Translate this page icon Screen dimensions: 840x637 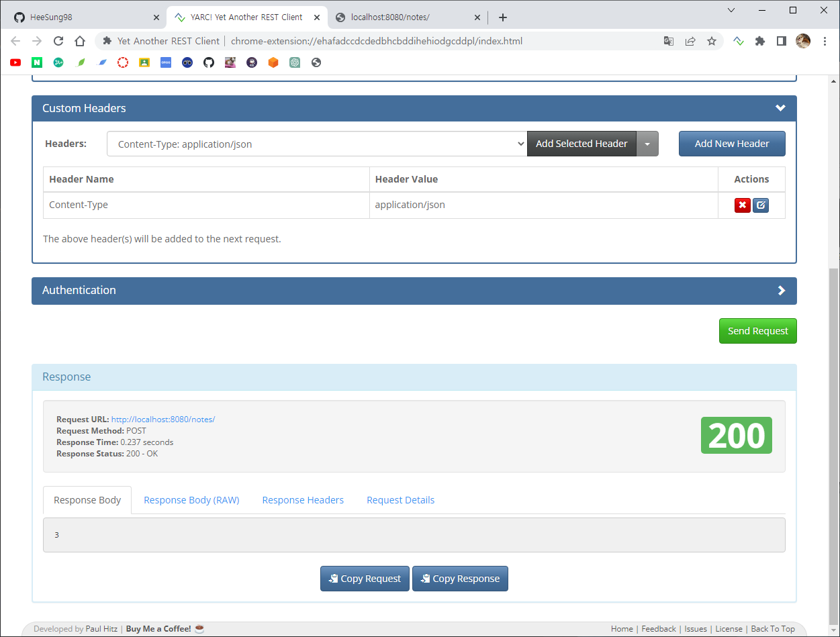click(669, 41)
